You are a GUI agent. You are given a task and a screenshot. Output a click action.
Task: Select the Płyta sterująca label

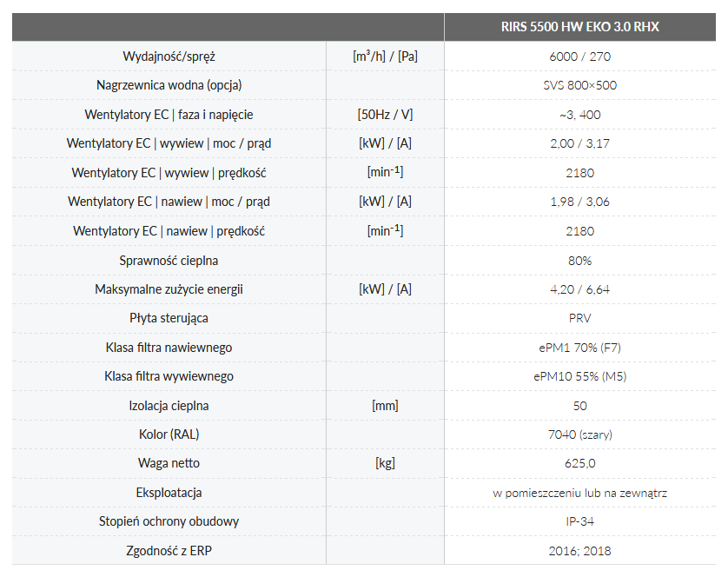[169, 318]
